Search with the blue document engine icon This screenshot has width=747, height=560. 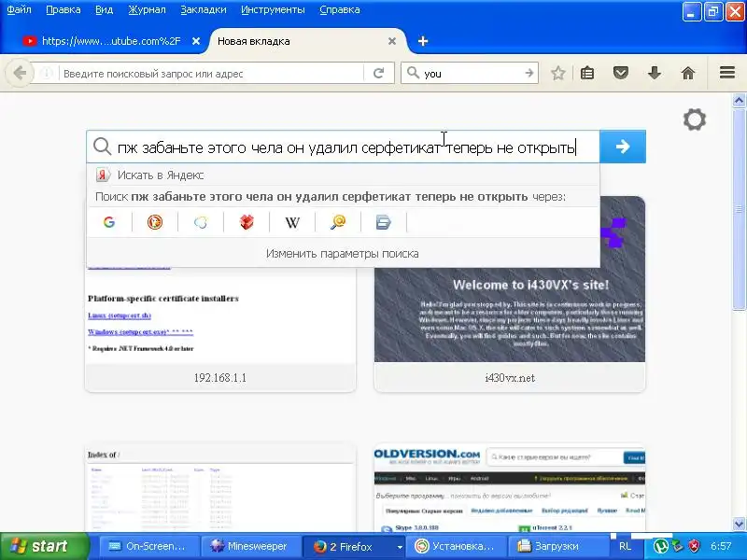point(384,222)
